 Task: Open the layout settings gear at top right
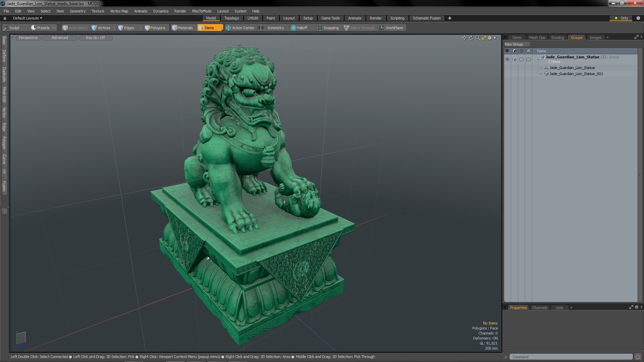638,18
